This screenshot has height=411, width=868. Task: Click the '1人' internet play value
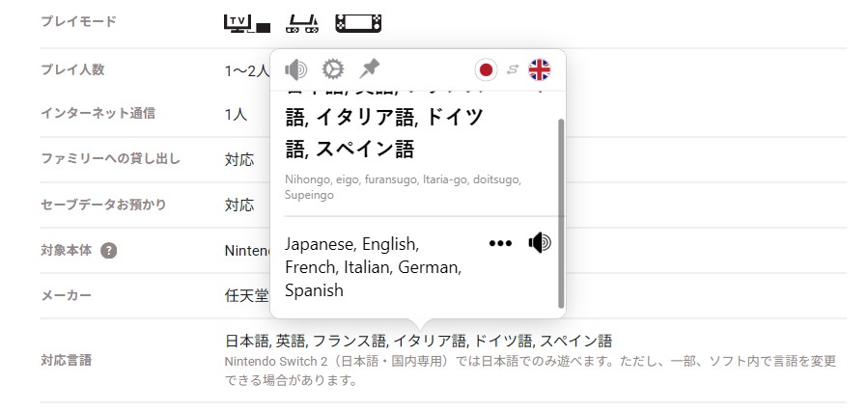236,115
